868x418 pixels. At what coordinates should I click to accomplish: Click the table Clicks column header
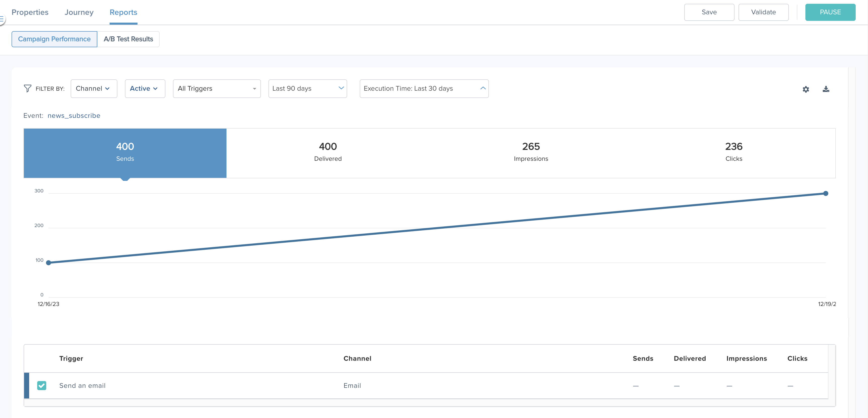(797, 358)
